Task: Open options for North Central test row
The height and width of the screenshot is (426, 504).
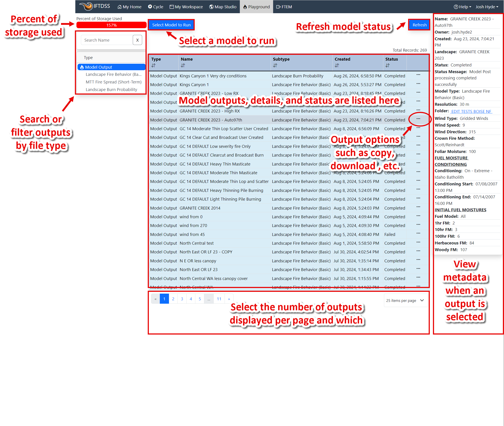Action: point(418,242)
